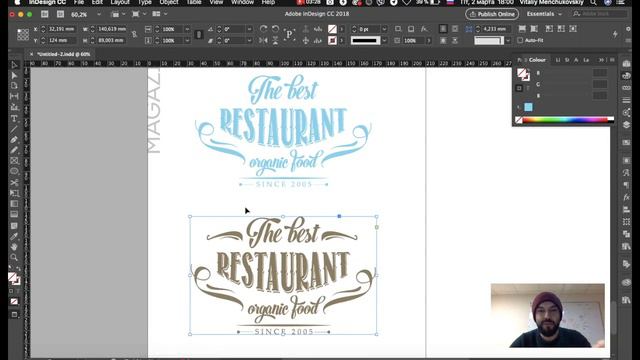Click the X position field

pos(62,29)
